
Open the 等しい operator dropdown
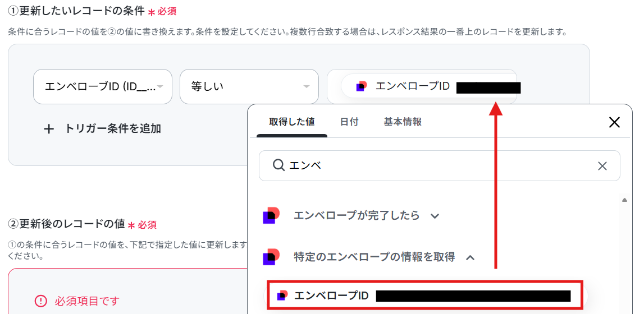(249, 86)
